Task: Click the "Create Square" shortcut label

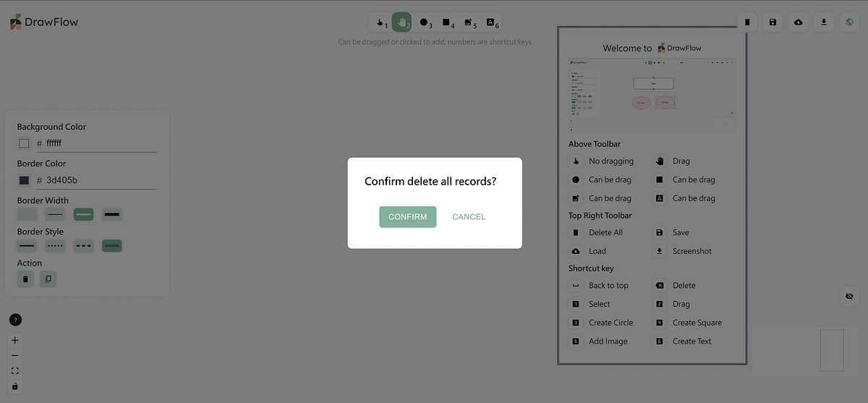Action: coord(697,323)
